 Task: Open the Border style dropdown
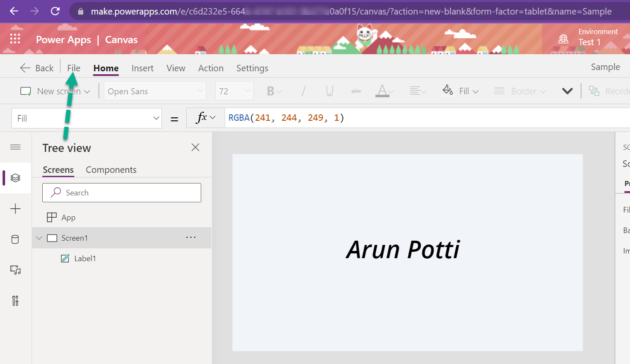(520, 91)
